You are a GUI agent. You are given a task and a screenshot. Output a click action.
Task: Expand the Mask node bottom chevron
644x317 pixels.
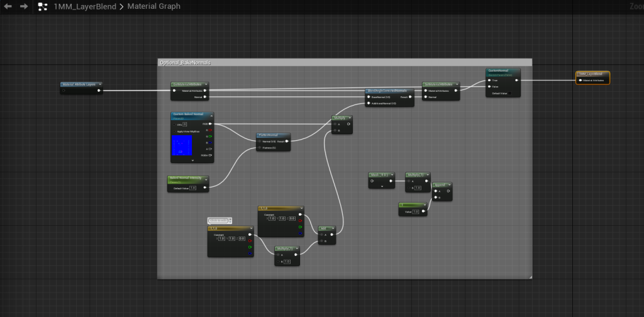(381, 187)
